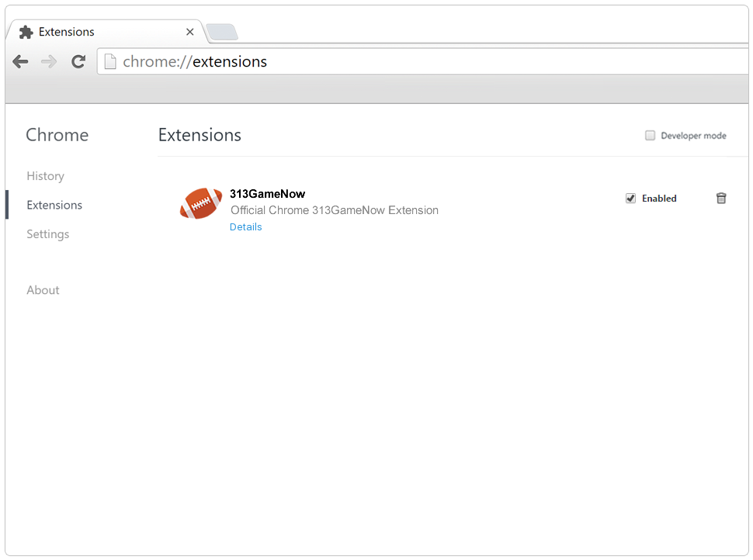Viewport: 753px width, 560px height.
Task: Remove 313GameNow using the trash icon
Action: [x=721, y=199]
